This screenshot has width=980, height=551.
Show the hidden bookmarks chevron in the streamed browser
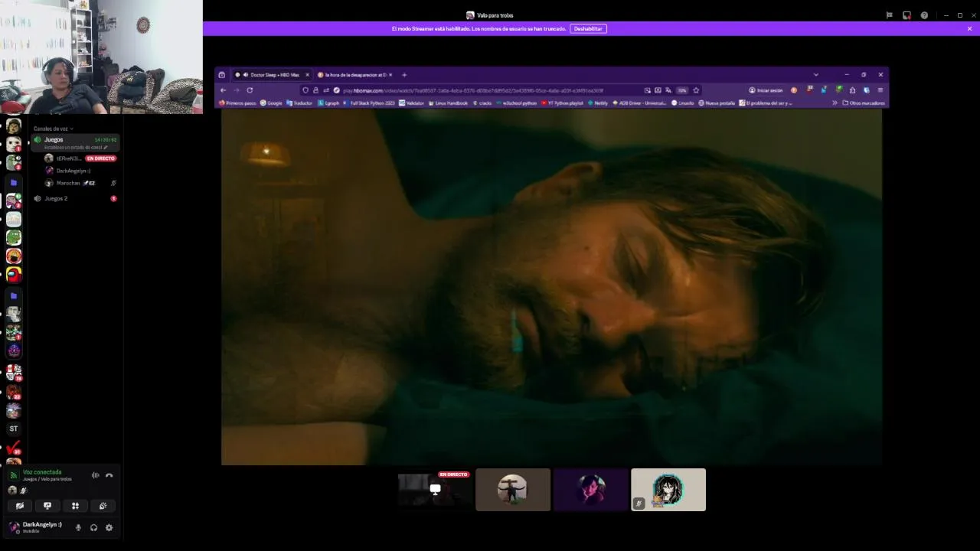[835, 103]
